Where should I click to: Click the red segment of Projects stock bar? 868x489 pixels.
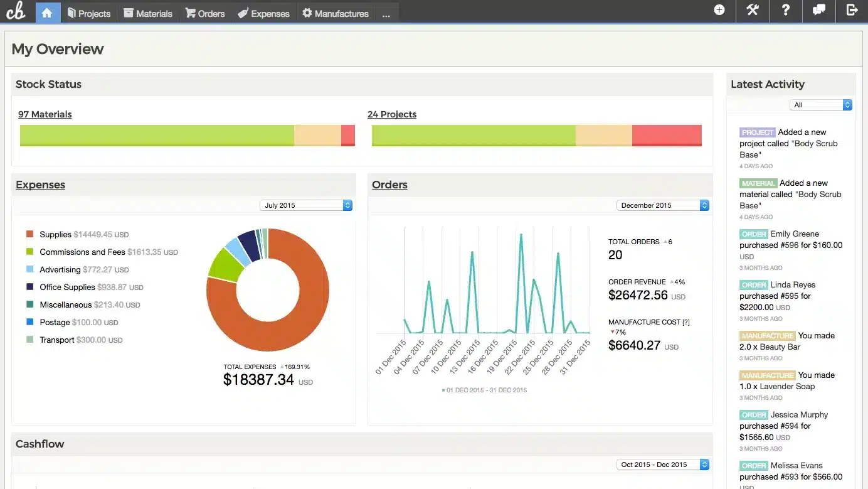pos(667,136)
